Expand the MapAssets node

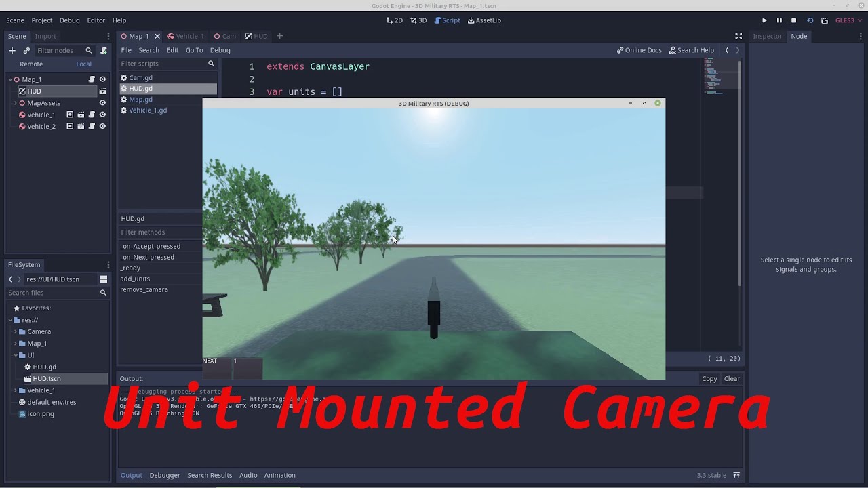[x=16, y=103]
